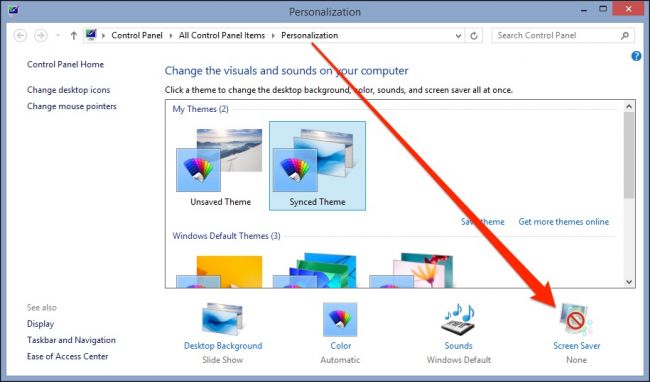Click the Sounds text link
The height and width of the screenshot is (382, 650).
458,346
